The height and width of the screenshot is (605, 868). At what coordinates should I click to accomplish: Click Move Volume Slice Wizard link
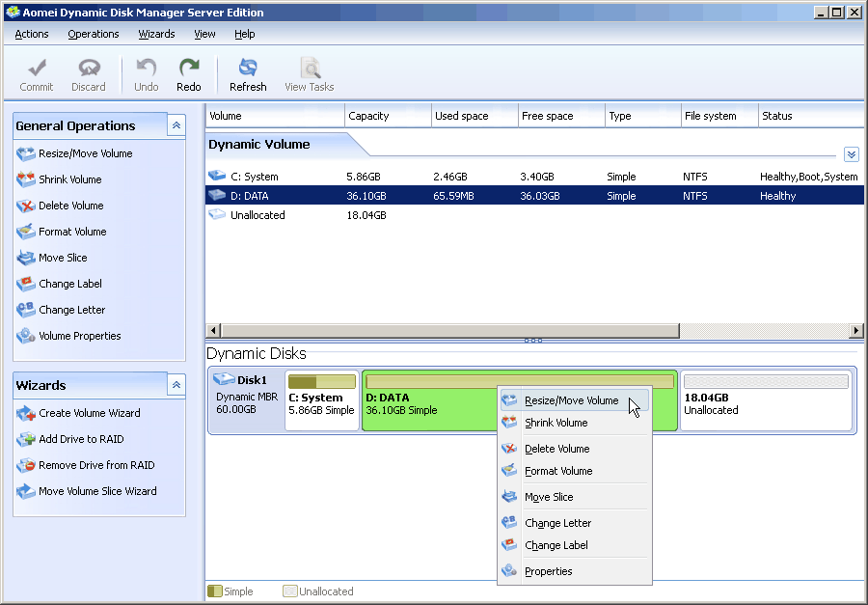tap(97, 491)
